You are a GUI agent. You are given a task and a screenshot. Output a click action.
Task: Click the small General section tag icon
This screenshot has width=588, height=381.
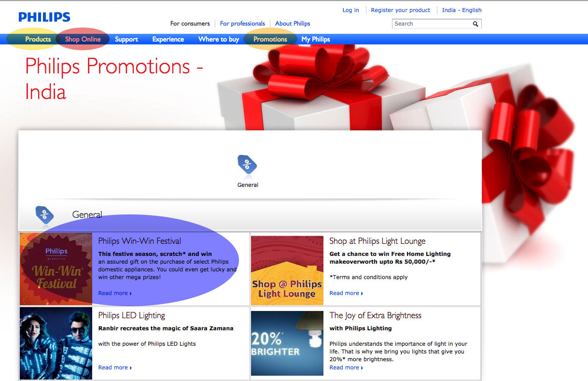click(x=44, y=215)
